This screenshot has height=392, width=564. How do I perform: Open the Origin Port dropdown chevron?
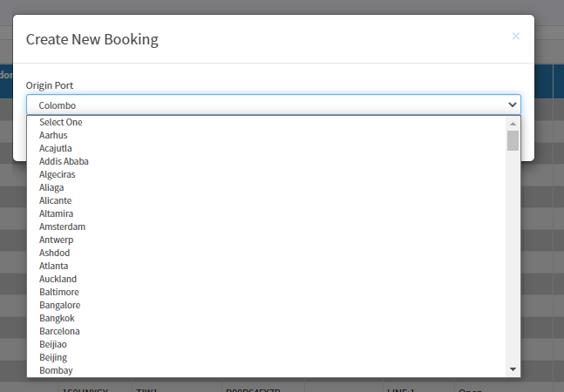point(513,105)
